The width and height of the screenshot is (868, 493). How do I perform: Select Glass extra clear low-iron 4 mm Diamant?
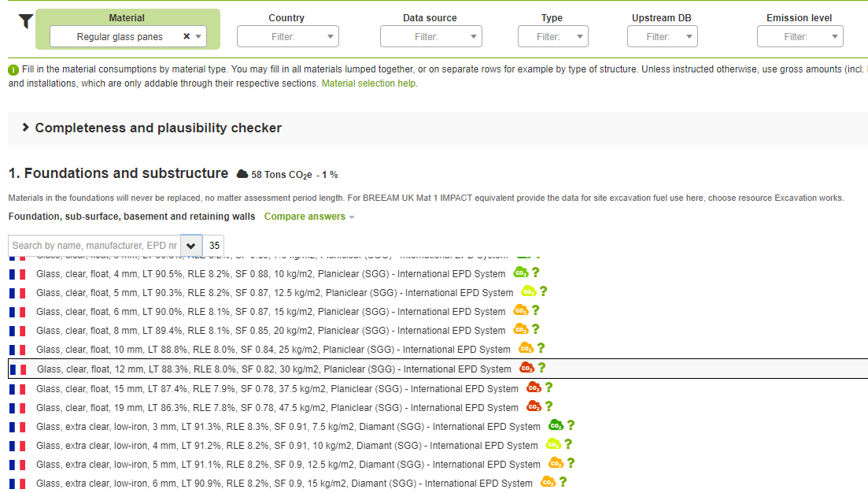point(286,446)
